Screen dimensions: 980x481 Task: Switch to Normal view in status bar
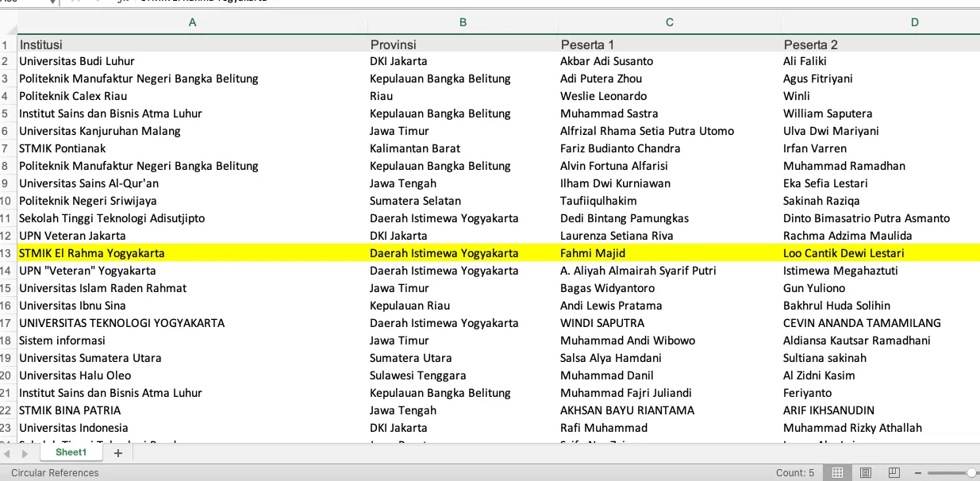837,472
